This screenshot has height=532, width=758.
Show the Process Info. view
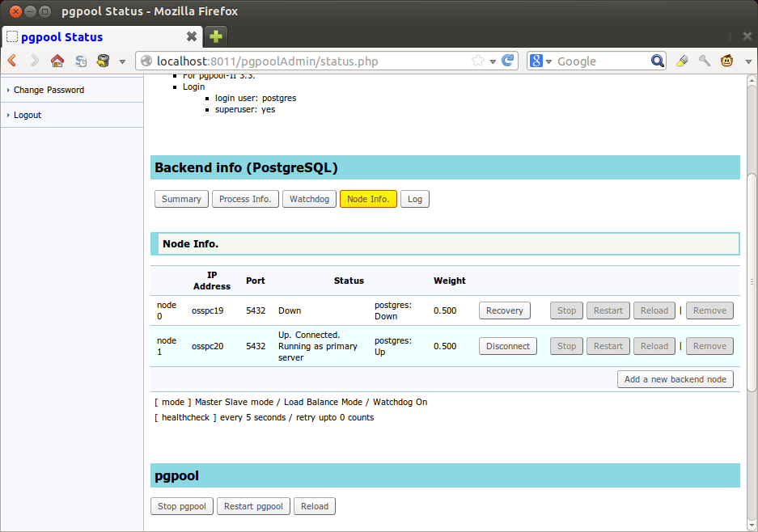click(245, 199)
